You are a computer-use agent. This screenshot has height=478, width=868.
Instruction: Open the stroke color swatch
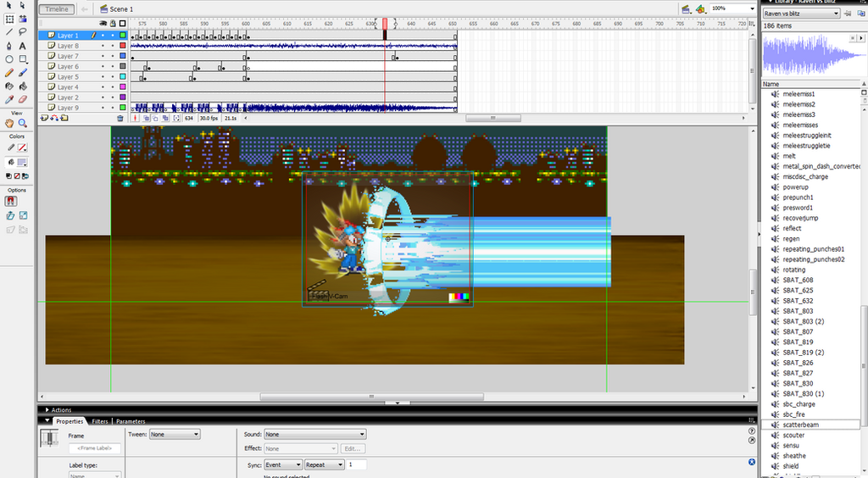point(21,147)
